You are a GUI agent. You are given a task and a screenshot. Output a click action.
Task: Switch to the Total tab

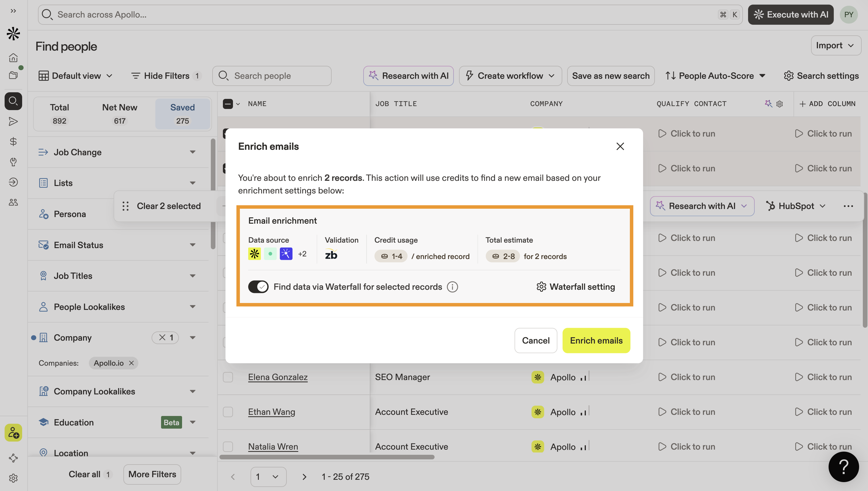(x=59, y=114)
